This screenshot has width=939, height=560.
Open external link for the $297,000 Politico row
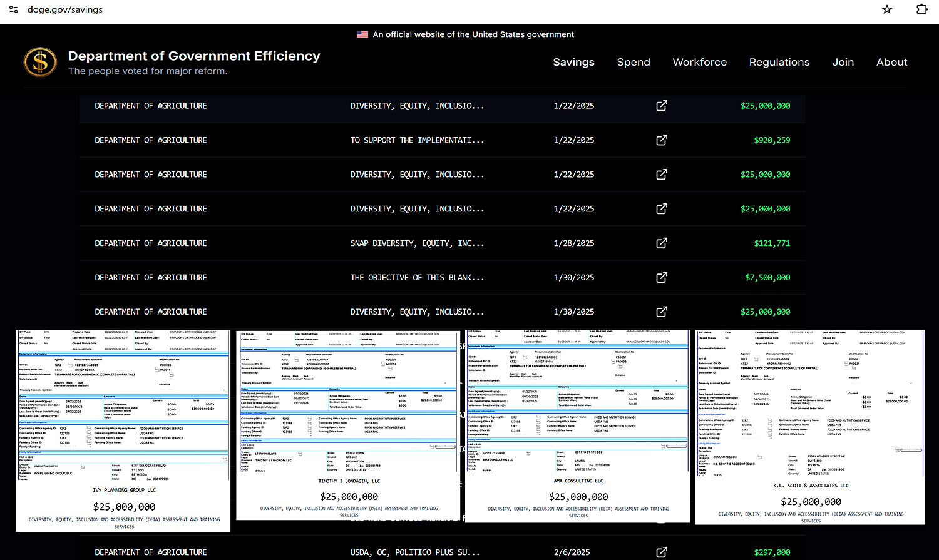click(661, 552)
